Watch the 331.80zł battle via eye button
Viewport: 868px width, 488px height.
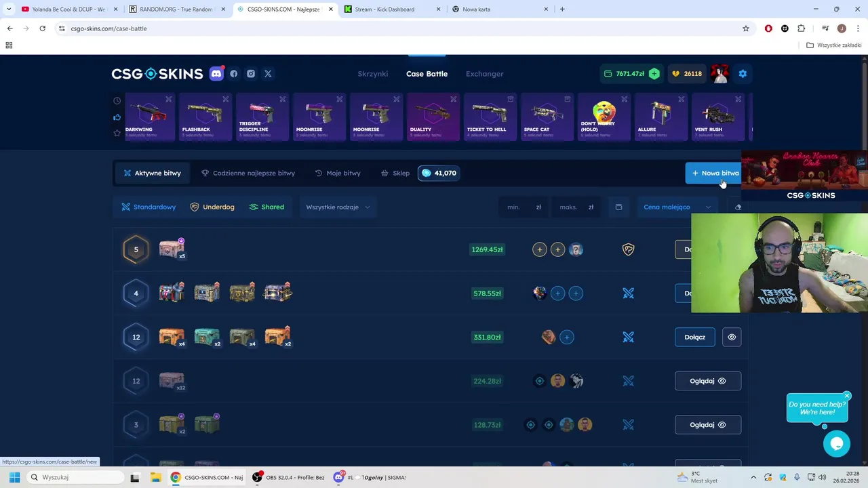click(732, 337)
